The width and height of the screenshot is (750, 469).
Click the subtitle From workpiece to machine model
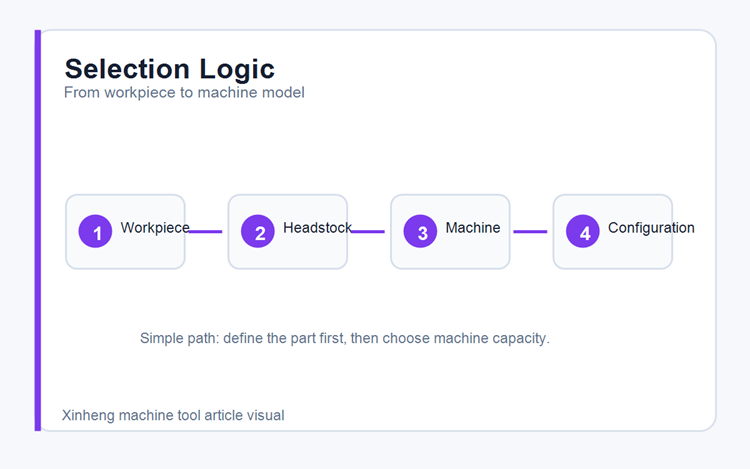[x=184, y=92]
